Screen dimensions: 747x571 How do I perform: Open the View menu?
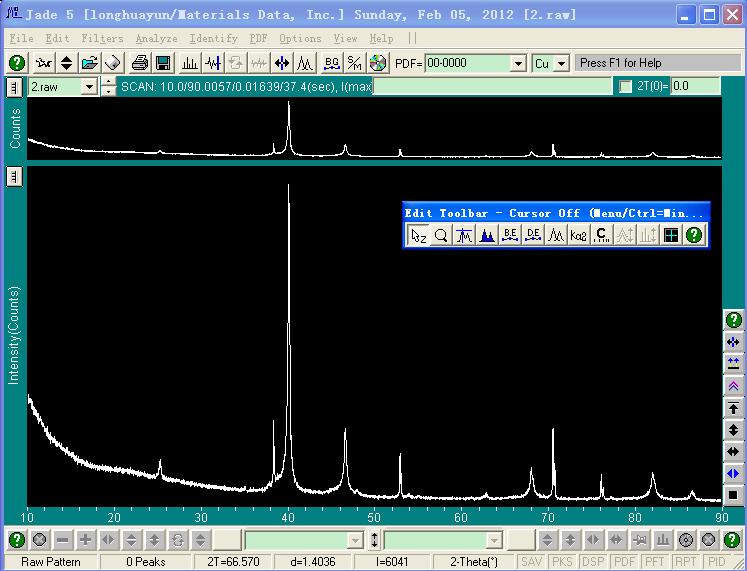pos(345,39)
